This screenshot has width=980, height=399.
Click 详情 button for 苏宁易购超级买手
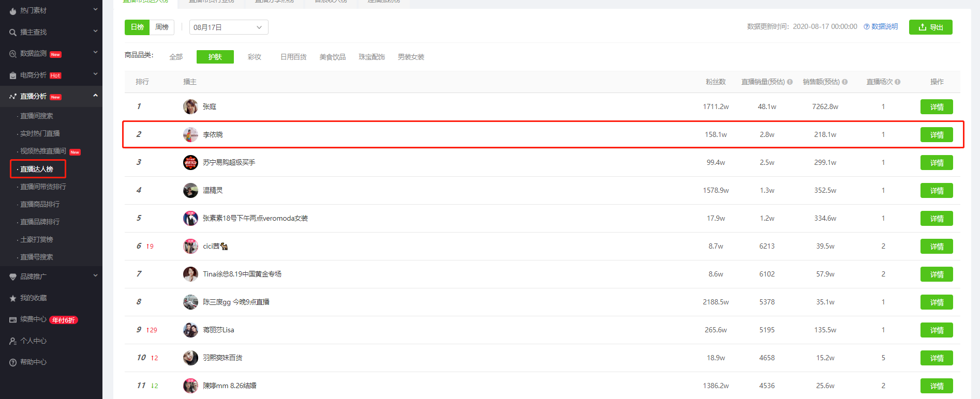coord(937,163)
